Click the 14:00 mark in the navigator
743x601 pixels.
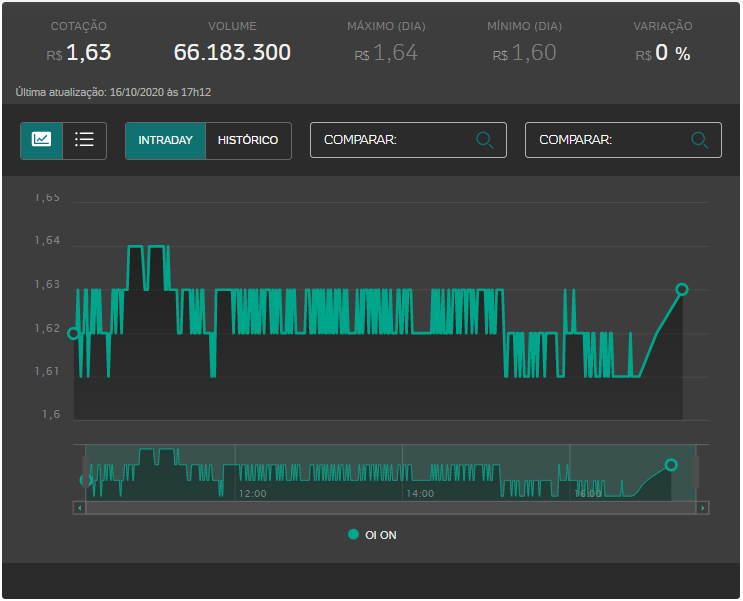[x=419, y=493]
